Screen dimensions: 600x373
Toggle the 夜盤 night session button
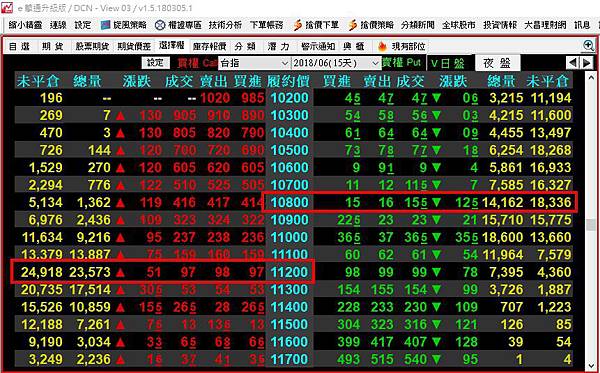pos(497,63)
